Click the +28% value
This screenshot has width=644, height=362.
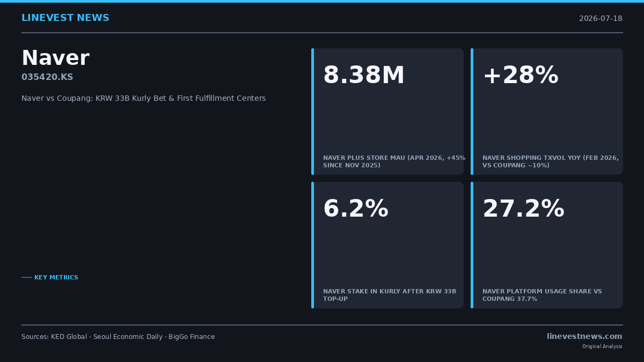521,76
